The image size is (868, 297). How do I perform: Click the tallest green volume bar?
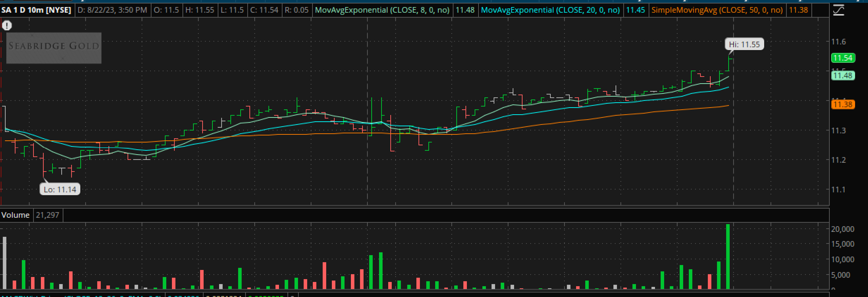tap(728, 257)
